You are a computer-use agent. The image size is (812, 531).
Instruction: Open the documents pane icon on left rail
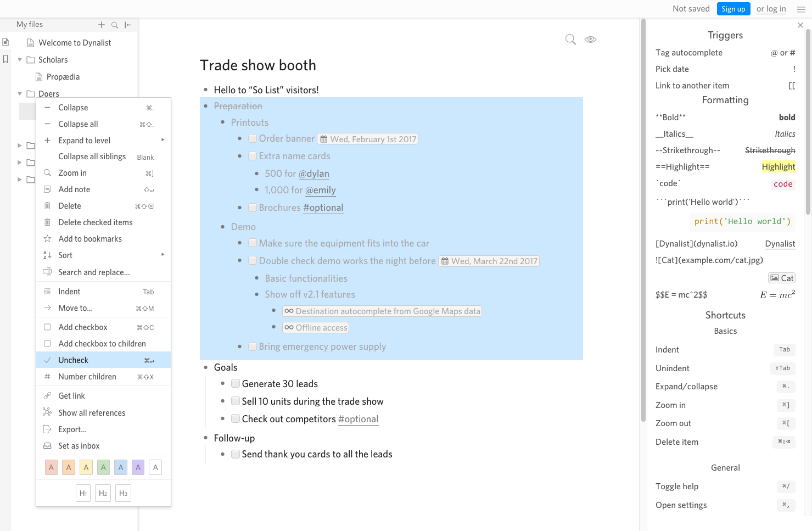pos(5,42)
